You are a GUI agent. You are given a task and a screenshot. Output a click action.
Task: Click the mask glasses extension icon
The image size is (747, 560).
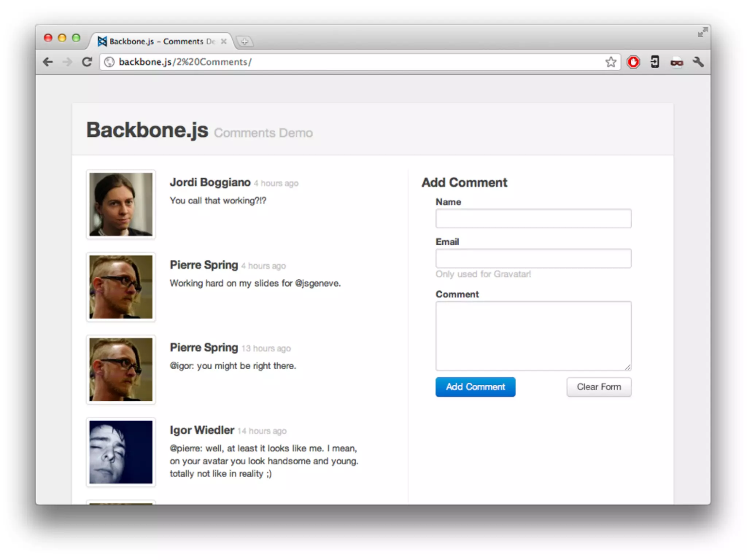pyautogui.click(x=677, y=63)
